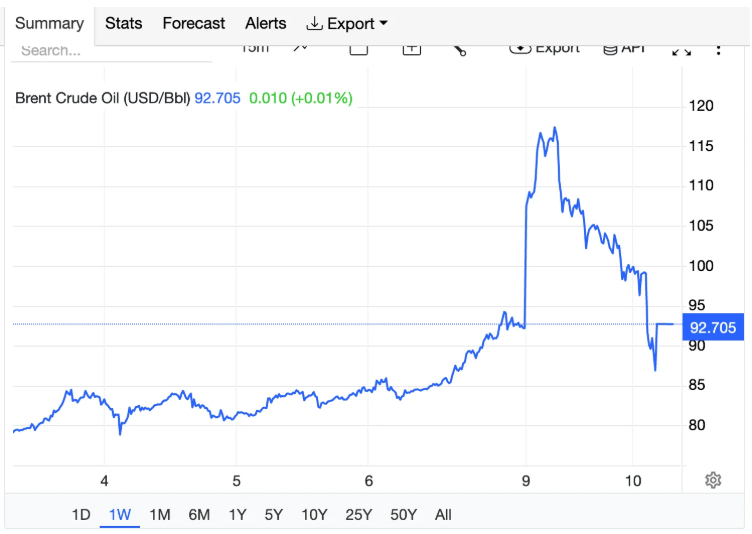Select the 1D time range
Viewport: 752px width, 534px height.
pyautogui.click(x=81, y=515)
